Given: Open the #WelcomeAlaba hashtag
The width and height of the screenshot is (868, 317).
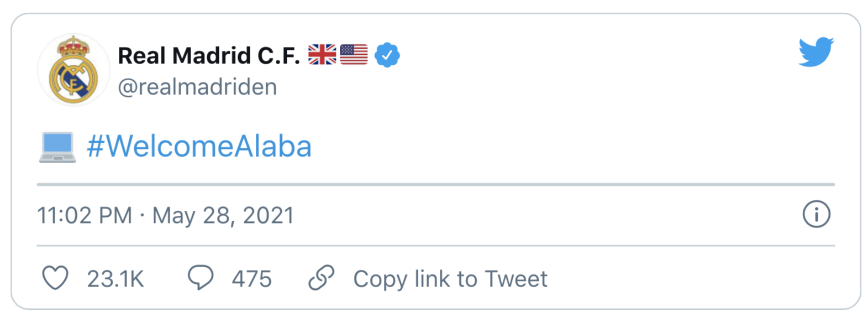Looking at the screenshot, I should [x=199, y=147].
